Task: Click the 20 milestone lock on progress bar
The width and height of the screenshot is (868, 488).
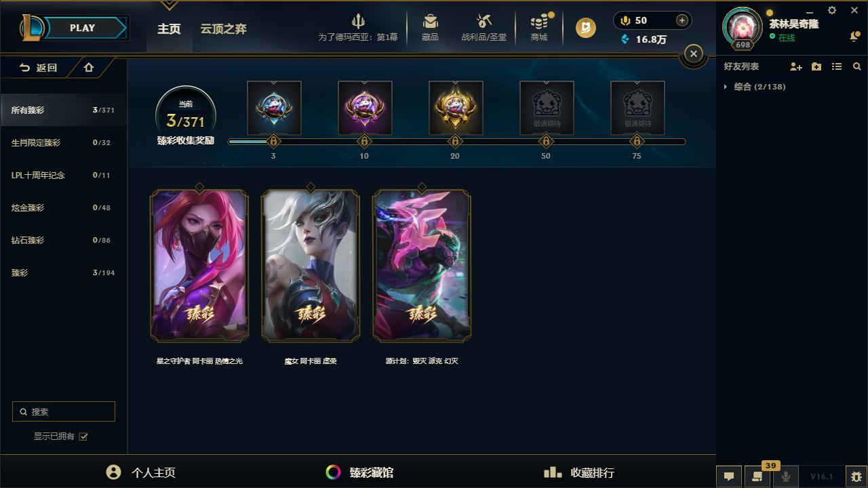Action: point(455,142)
